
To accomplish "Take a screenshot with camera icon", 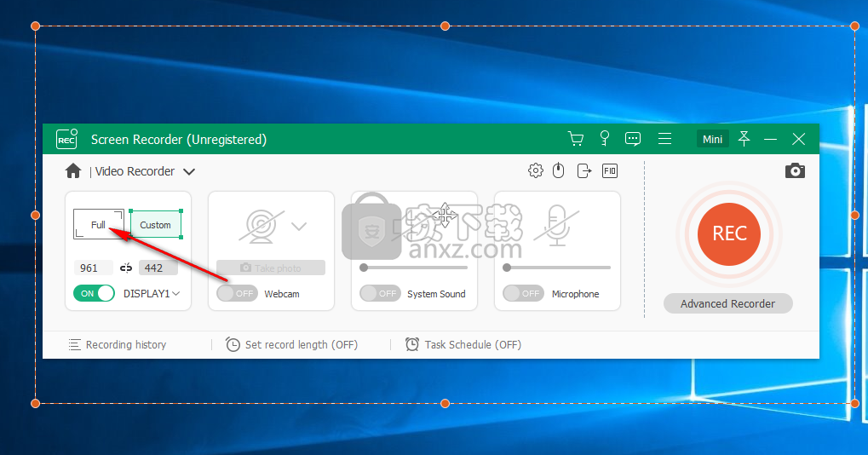I will pos(795,170).
